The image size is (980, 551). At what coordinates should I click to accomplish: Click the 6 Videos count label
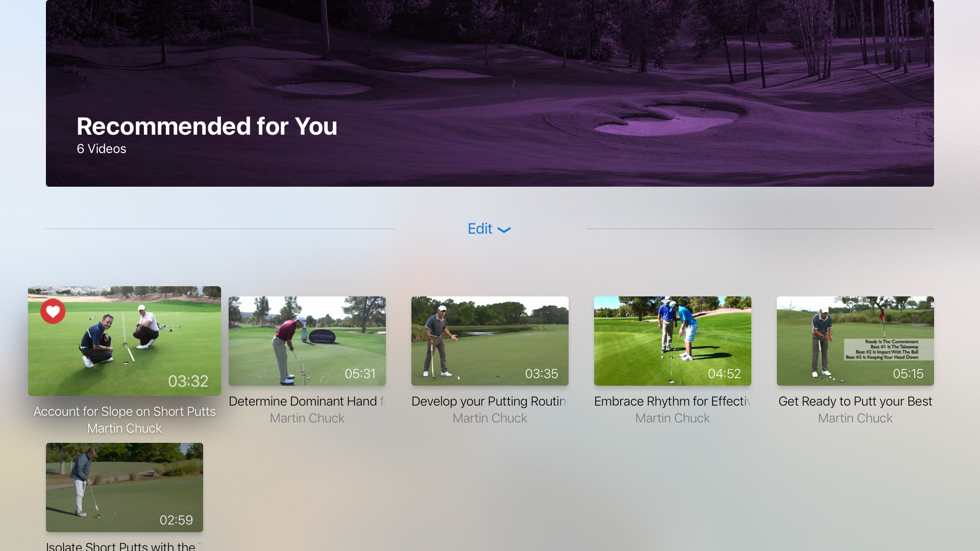(x=102, y=149)
